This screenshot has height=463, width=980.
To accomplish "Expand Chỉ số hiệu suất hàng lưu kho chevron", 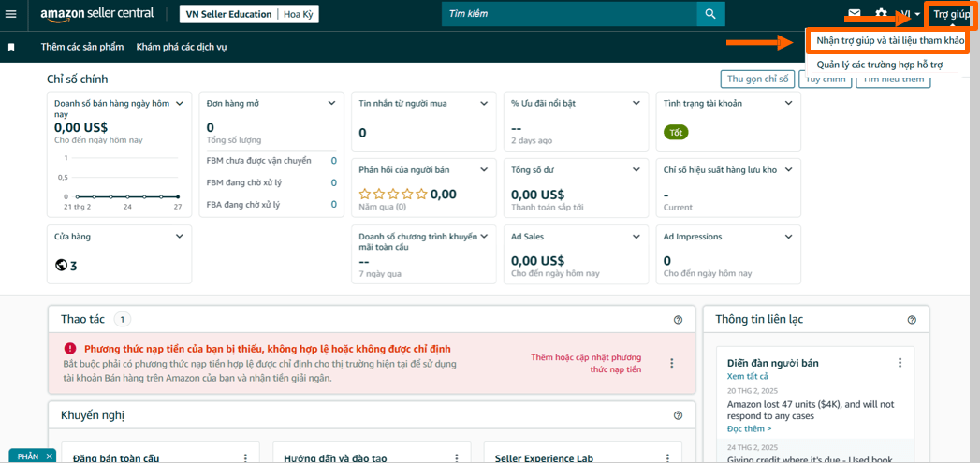I will click(788, 169).
